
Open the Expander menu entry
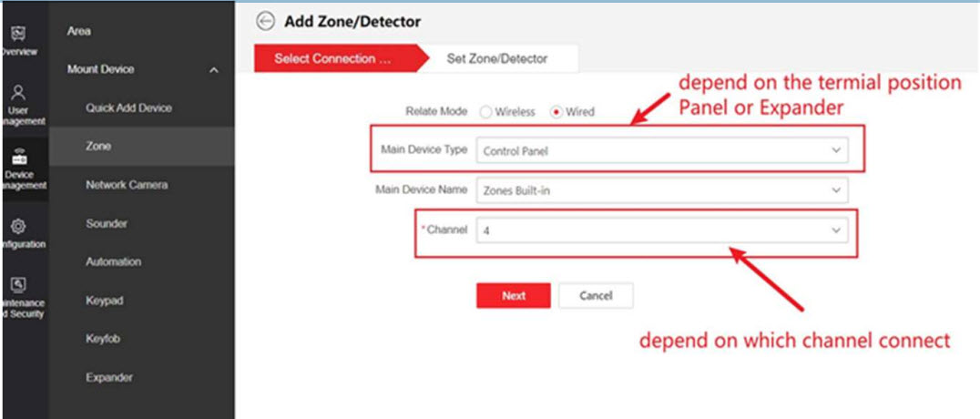point(109,377)
